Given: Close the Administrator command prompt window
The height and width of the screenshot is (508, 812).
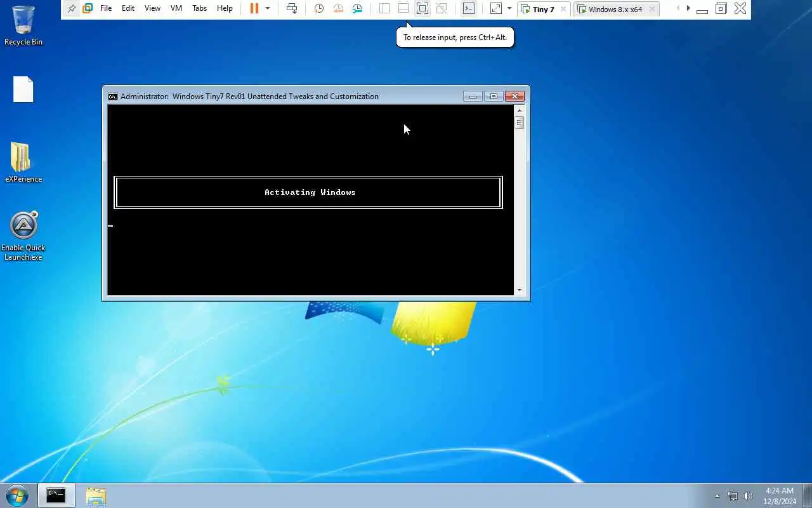Looking at the screenshot, I should tap(514, 97).
